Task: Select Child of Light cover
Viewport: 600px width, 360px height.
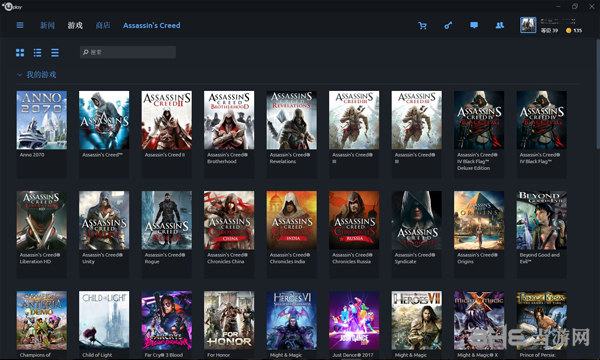Action: point(104,320)
